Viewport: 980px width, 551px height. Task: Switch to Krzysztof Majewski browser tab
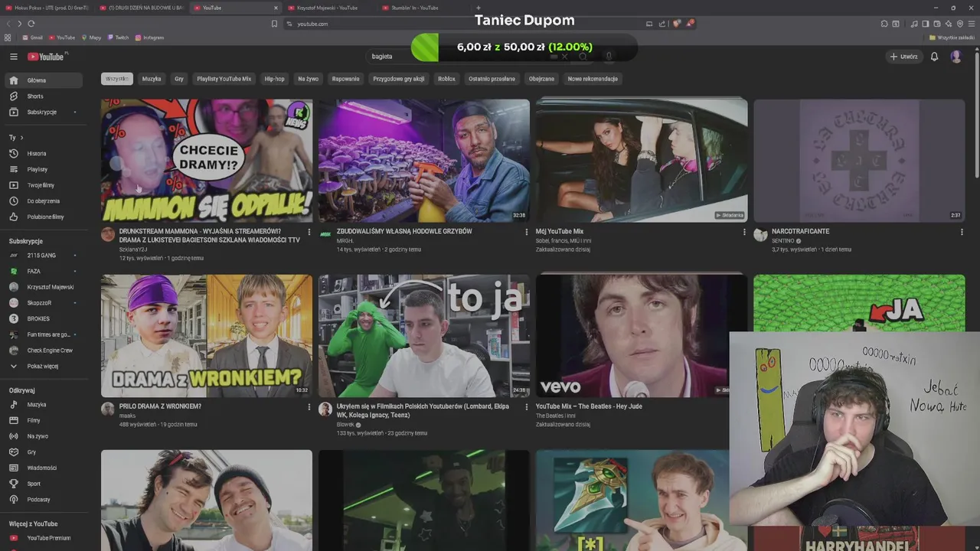tap(329, 8)
